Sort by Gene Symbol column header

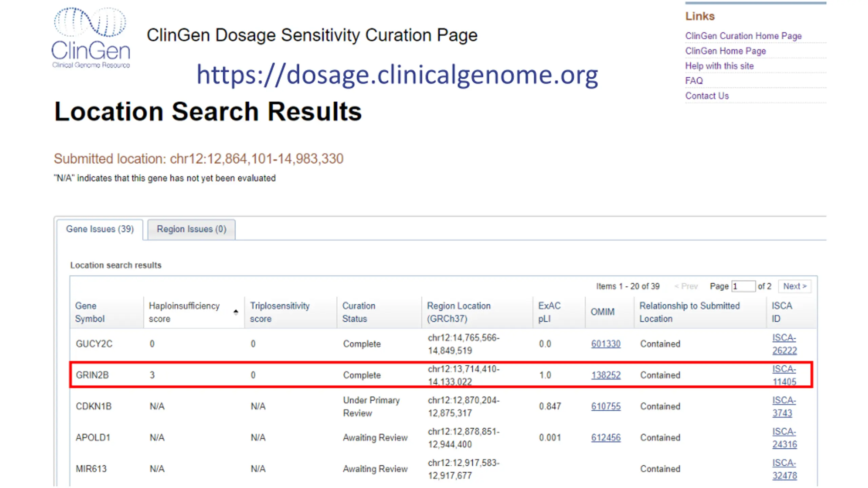point(107,312)
